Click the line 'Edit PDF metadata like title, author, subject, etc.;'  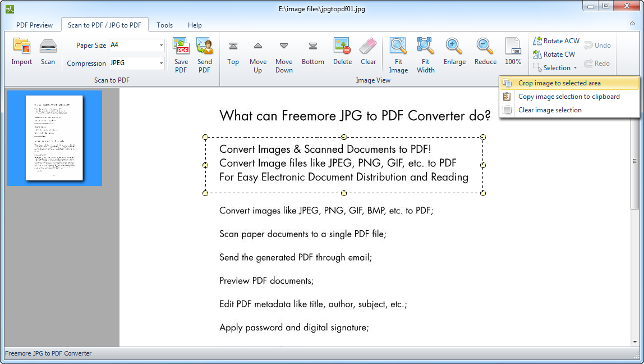pos(313,304)
